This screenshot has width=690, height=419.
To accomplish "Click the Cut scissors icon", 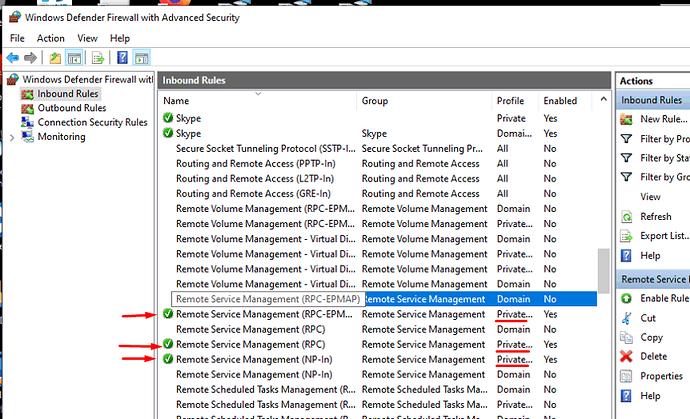I will pos(626,318).
